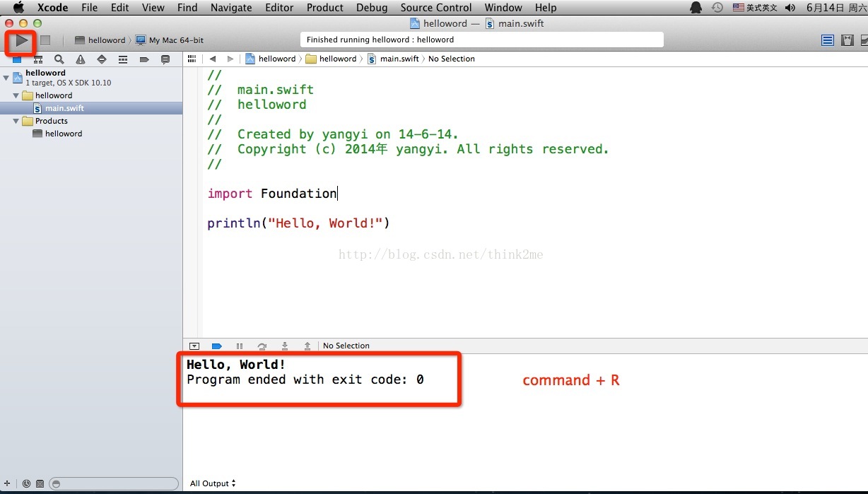Viewport: 868px width, 494px height.
Task: Open the Navigate menu
Action: [x=231, y=8]
